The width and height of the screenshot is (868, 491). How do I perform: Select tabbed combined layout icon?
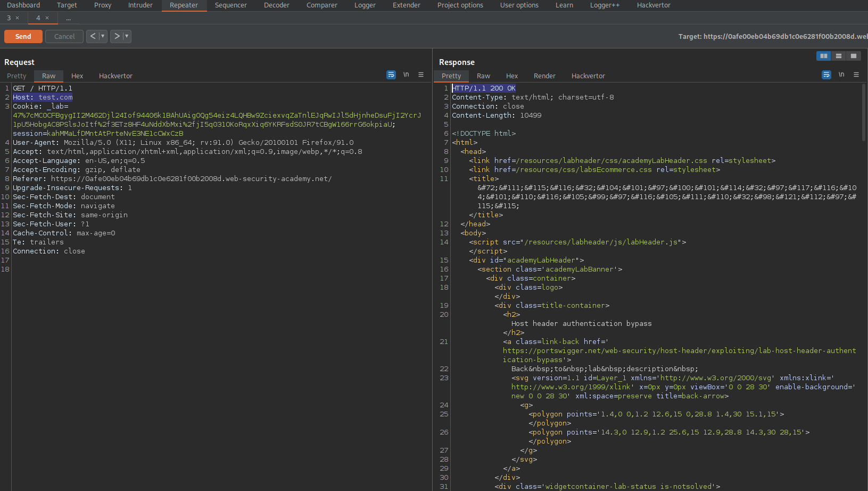854,56
